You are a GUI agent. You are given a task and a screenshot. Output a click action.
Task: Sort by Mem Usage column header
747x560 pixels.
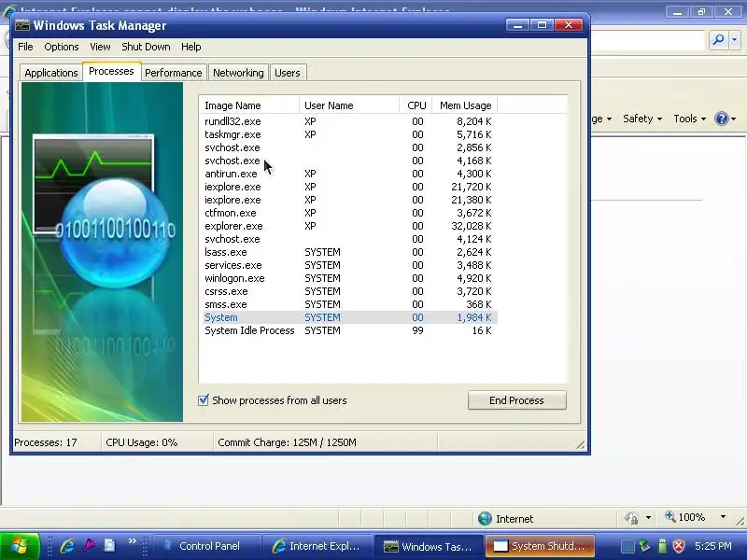point(464,105)
